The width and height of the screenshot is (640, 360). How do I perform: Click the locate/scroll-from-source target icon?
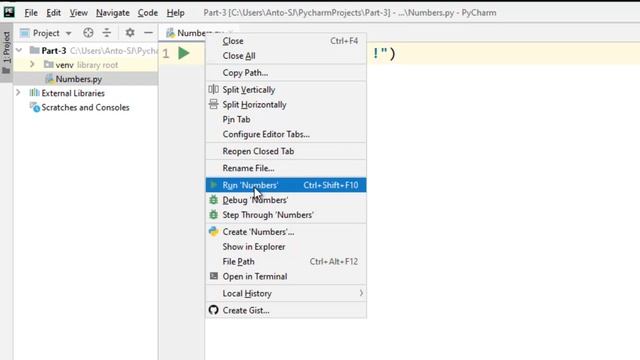click(88, 33)
